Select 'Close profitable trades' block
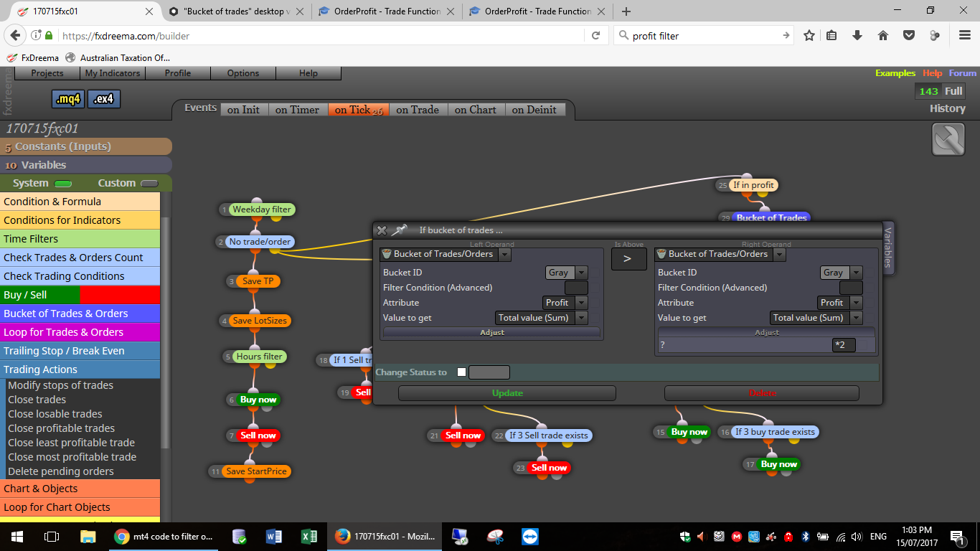The height and width of the screenshot is (551, 980). [x=61, y=428]
